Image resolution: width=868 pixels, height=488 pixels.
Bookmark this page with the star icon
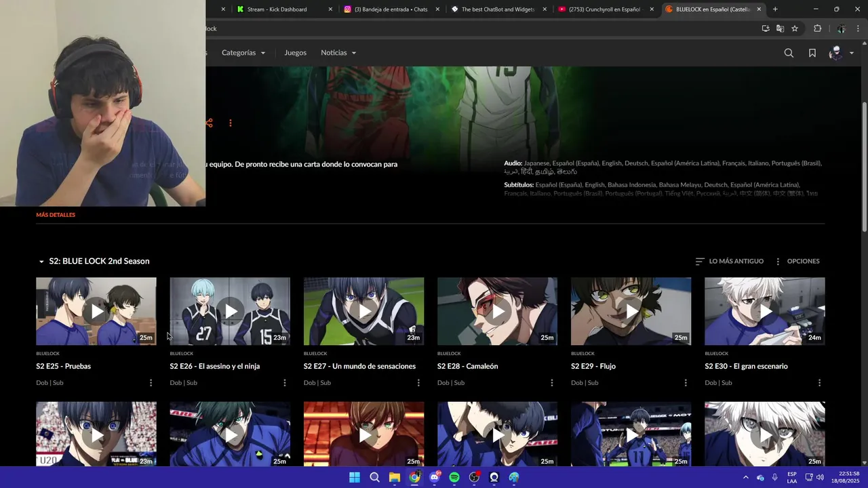(795, 28)
